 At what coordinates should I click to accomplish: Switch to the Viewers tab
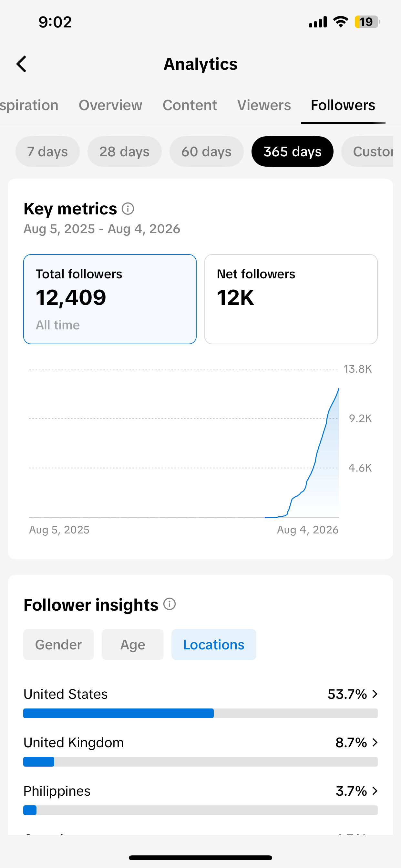264,105
